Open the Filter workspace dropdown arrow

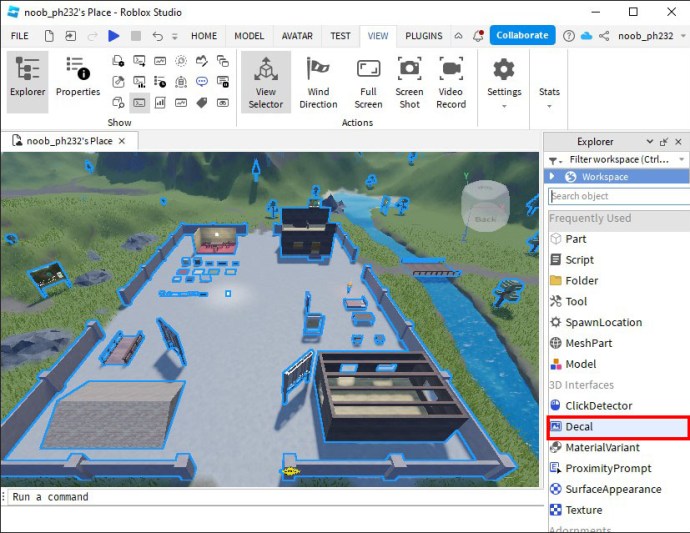pos(682,160)
